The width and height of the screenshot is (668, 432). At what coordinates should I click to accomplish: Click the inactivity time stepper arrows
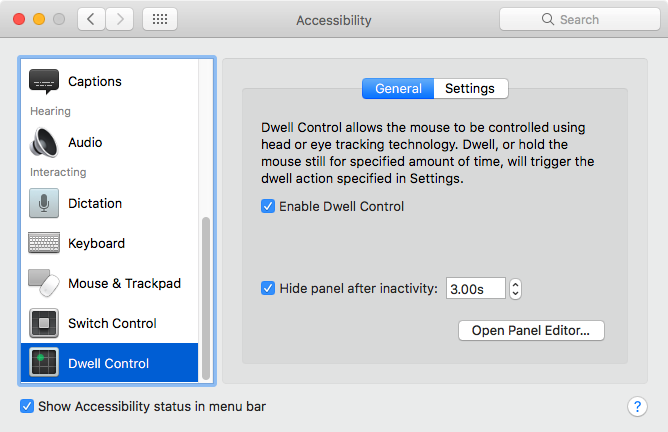tap(515, 289)
